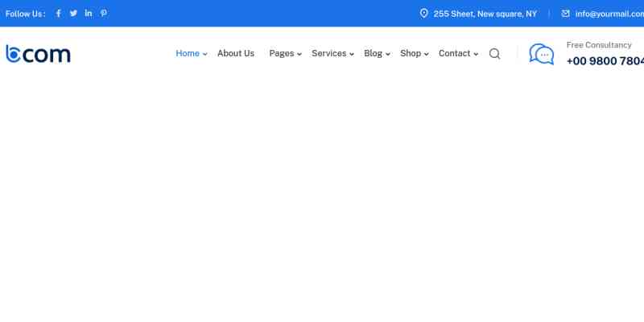Expand the Contact dropdown chevron
Screen dimensions: 644x322
pos(476,55)
